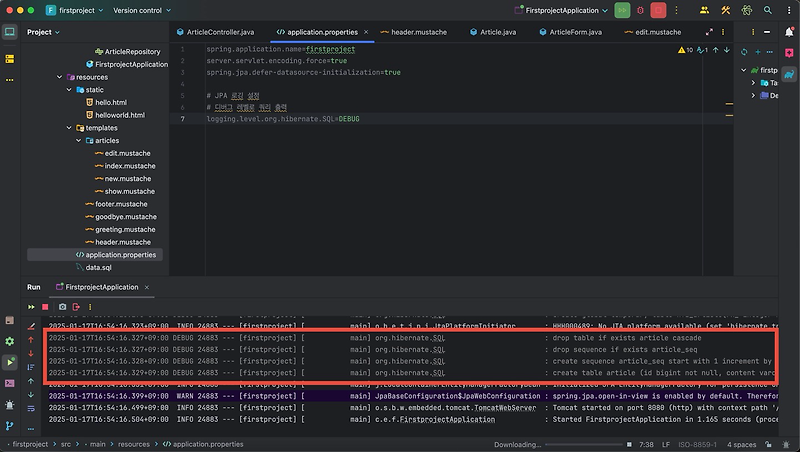The image size is (800, 452).
Task: Collapse the articles folder
Action: [x=79, y=141]
